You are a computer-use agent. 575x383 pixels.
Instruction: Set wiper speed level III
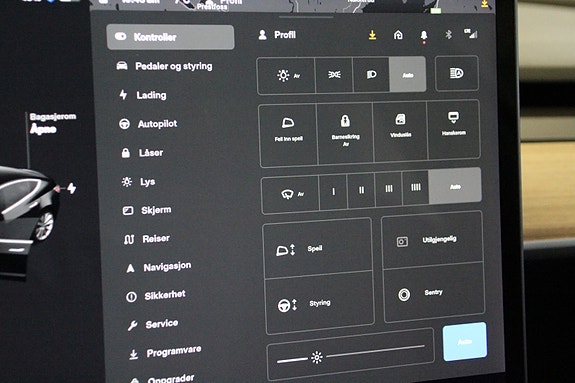389,189
